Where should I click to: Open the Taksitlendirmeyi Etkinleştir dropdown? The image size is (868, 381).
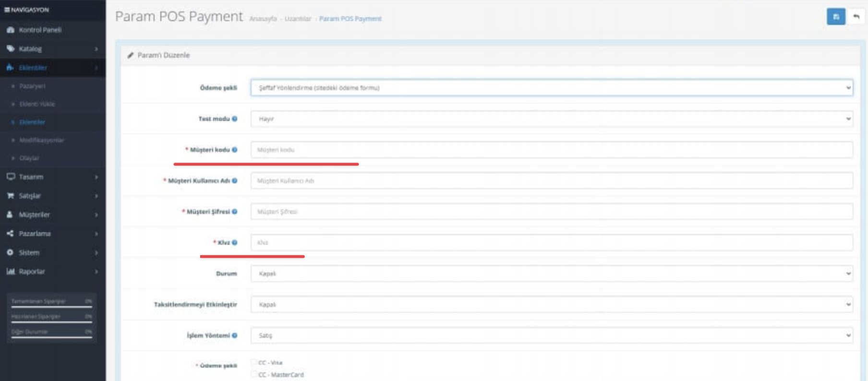click(x=551, y=305)
